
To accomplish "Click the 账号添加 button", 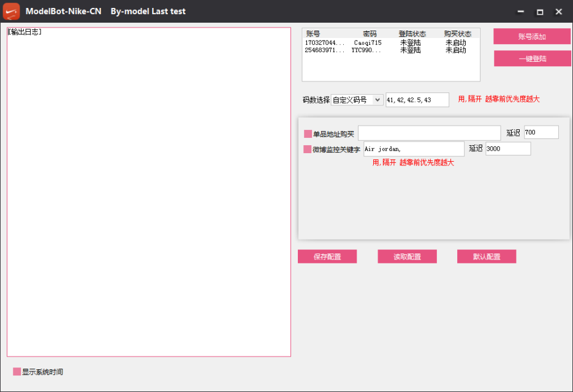I will (531, 37).
